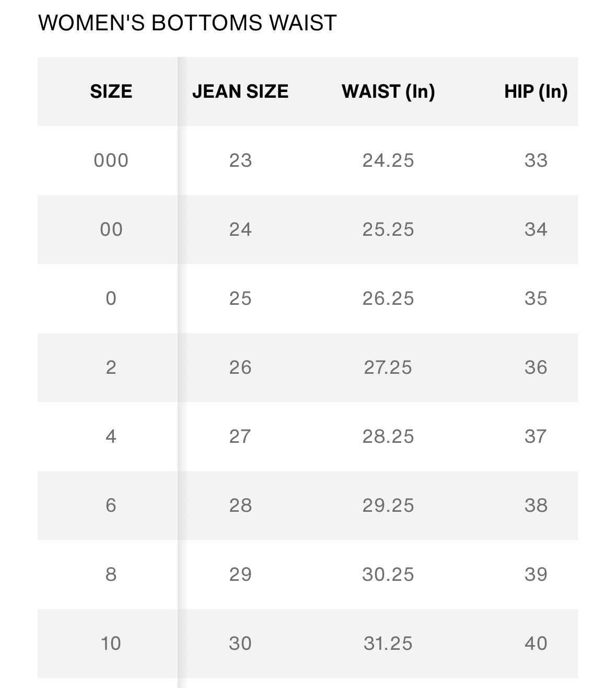Viewport: 616px width, 688px height.
Task: Click the WAIST (In) column header
Action: pos(388,91)
